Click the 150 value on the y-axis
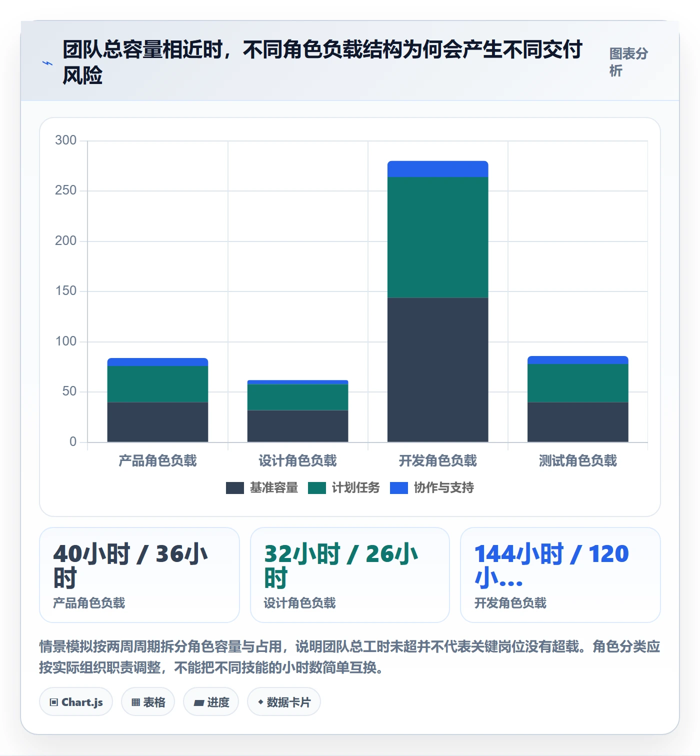 [66, 290]
